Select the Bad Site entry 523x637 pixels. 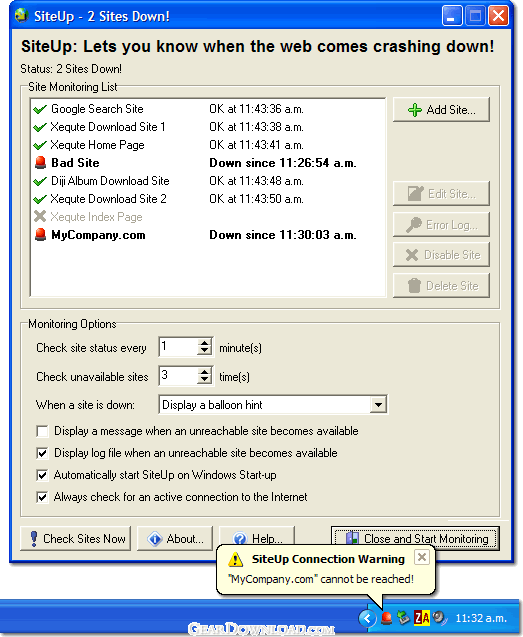(x=208, y=163)
